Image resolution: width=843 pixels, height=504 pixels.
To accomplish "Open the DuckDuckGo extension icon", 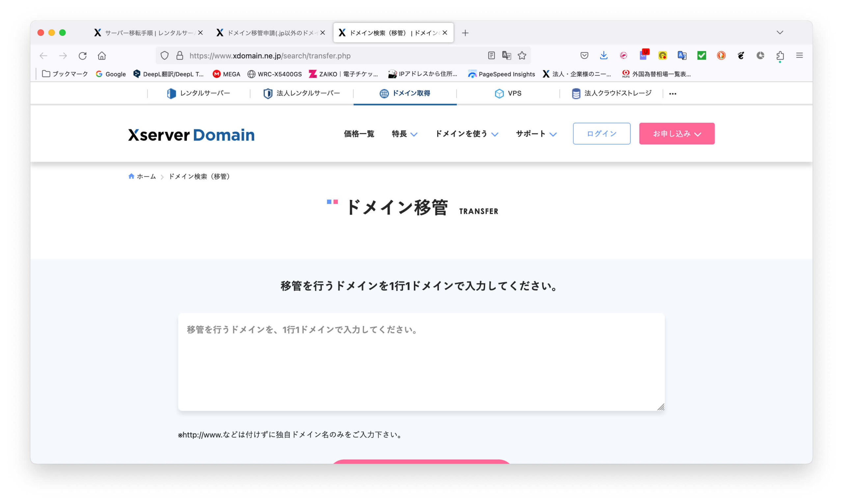I will 721,55.
